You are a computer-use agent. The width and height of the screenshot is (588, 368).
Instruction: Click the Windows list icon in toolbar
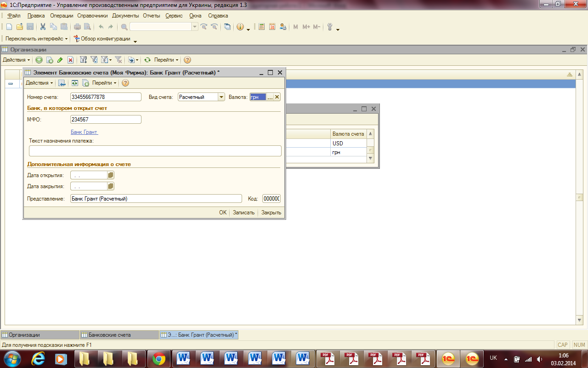tap(227, 27)
